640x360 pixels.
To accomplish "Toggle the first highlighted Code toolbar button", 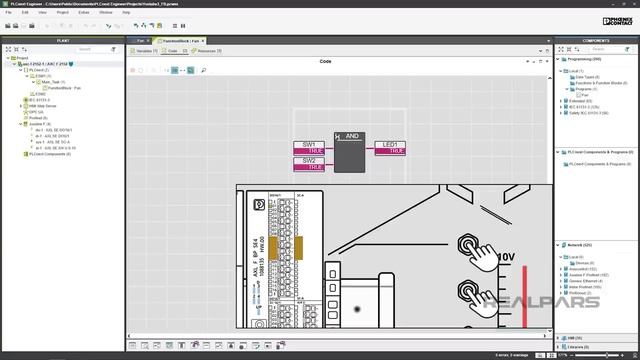I will click(x=174, y=70).
